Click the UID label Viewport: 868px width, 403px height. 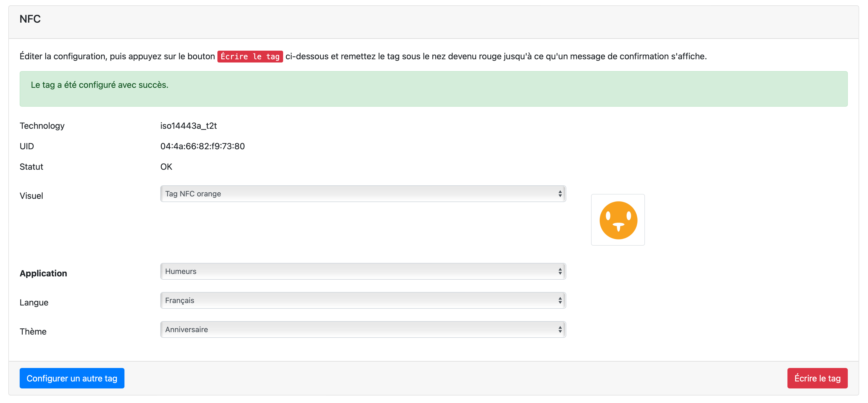coord(27,146)
